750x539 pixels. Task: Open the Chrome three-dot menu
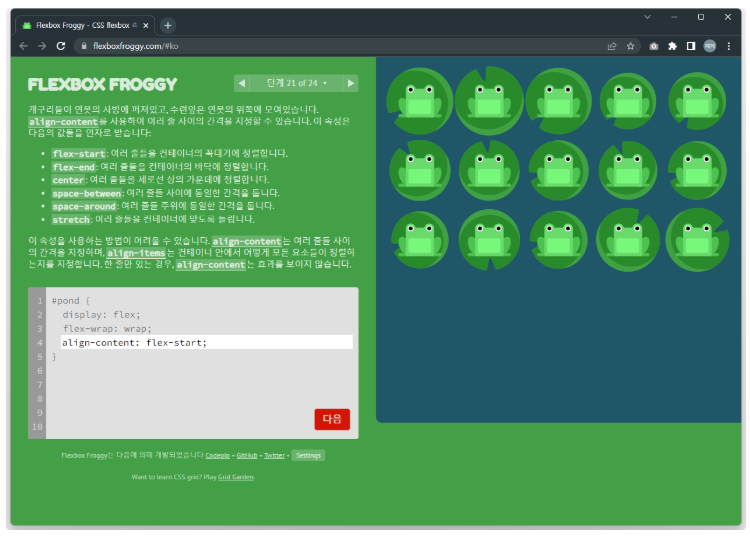coord(728,46)
